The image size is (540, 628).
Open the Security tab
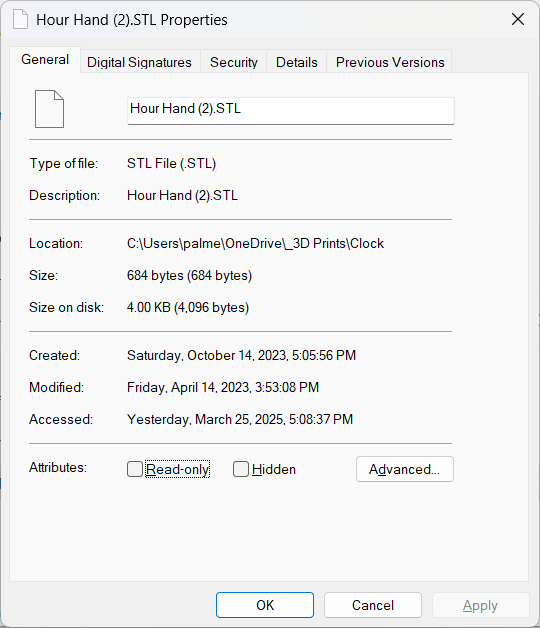[x=234, y=62]
